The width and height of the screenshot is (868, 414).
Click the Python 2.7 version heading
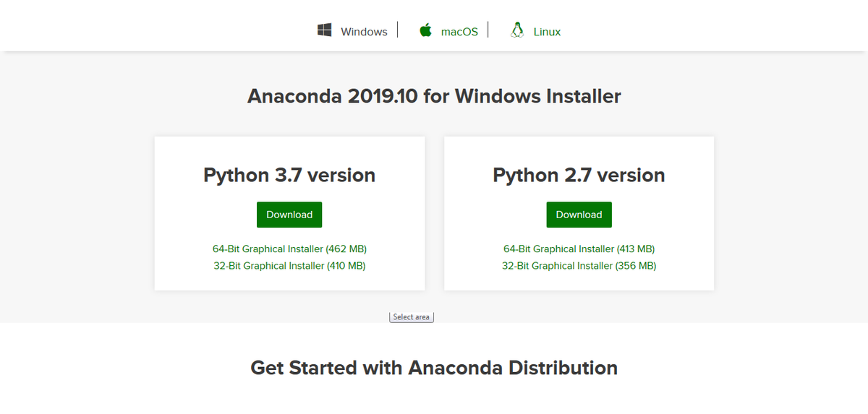point(579,175)
